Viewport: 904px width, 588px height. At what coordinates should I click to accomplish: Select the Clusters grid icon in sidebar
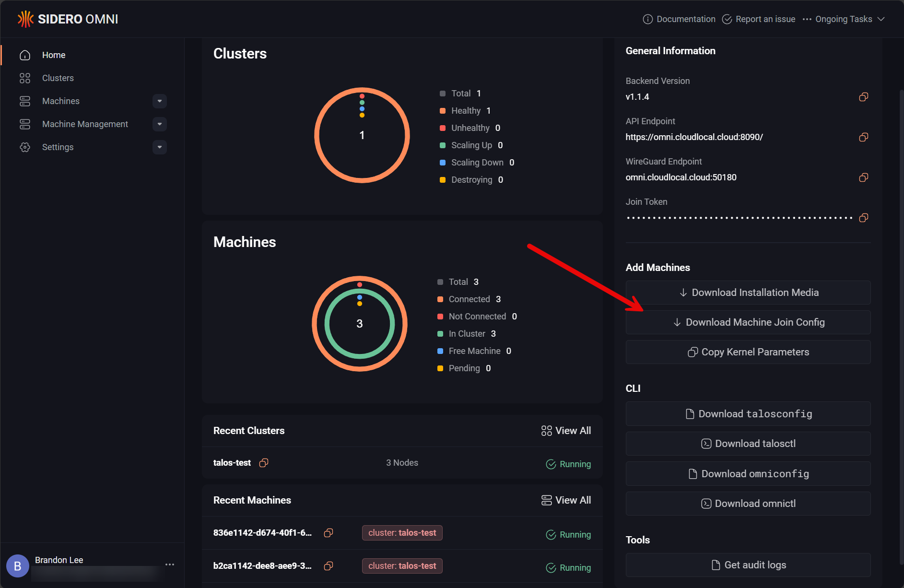pos(25,78)
